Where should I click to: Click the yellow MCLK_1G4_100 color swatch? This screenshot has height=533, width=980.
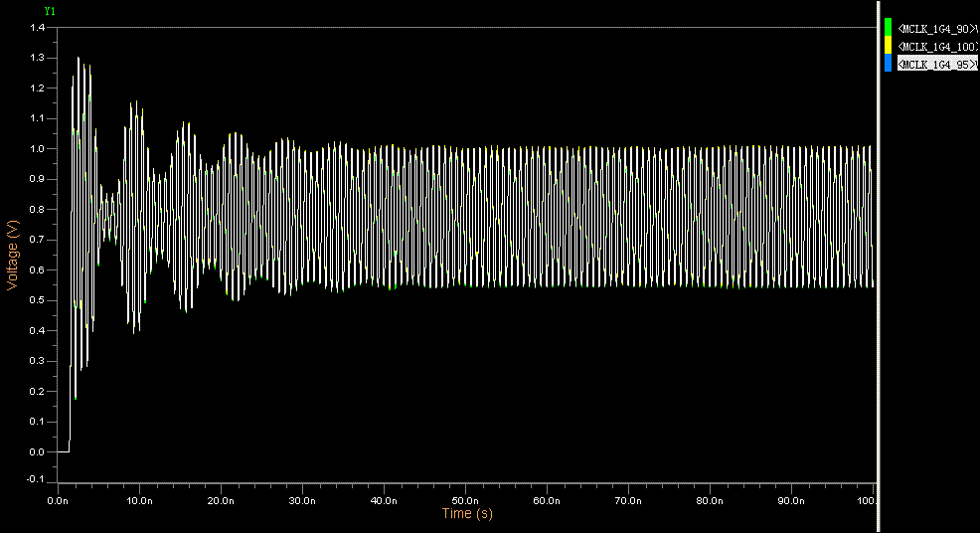[888, 46]
